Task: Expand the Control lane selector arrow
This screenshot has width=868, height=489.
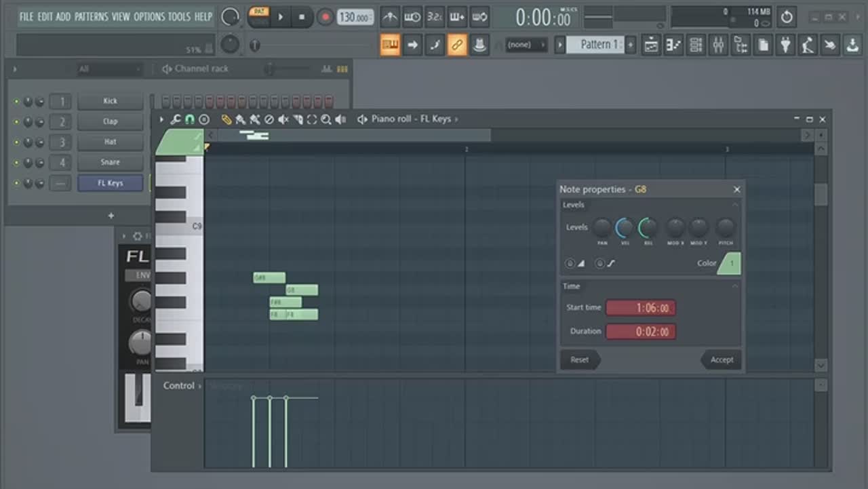Action: click(200, 386)
